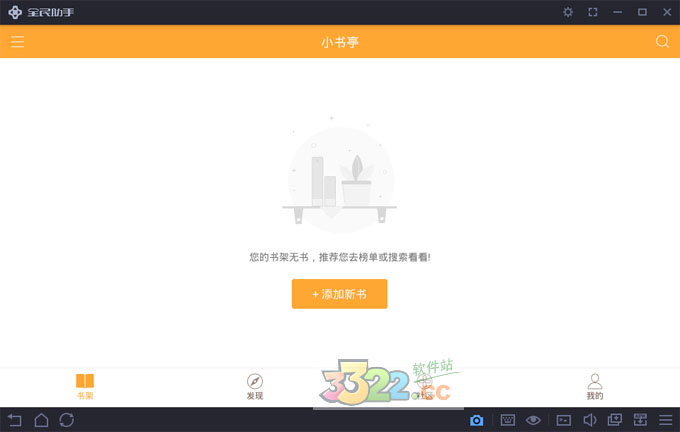680x432 pixels.
Task: Toggle the eye visibility icon
Action: (533, 420)
